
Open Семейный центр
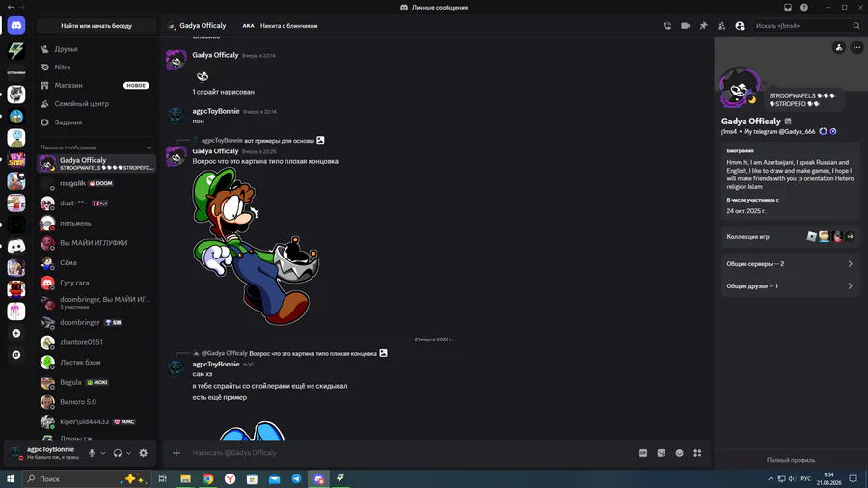click(96, 103)
